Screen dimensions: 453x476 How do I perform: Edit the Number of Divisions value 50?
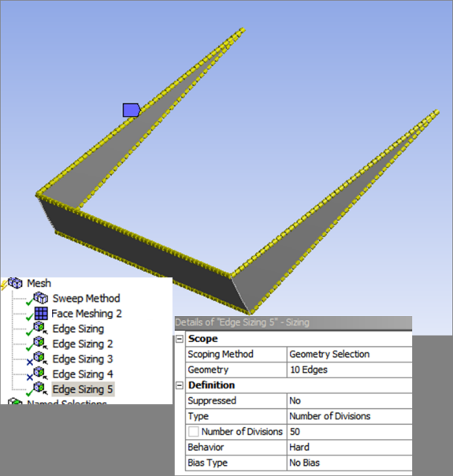pos(349,432)
